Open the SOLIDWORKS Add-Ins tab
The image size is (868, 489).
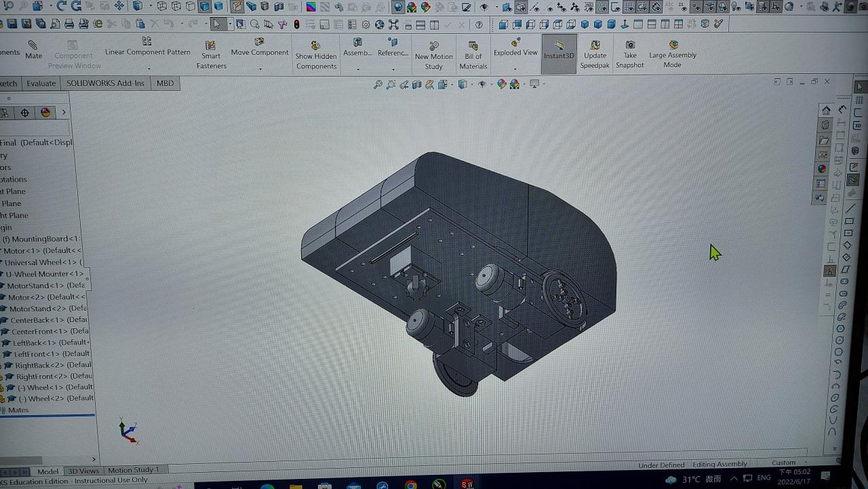click(x=105, y=83)
